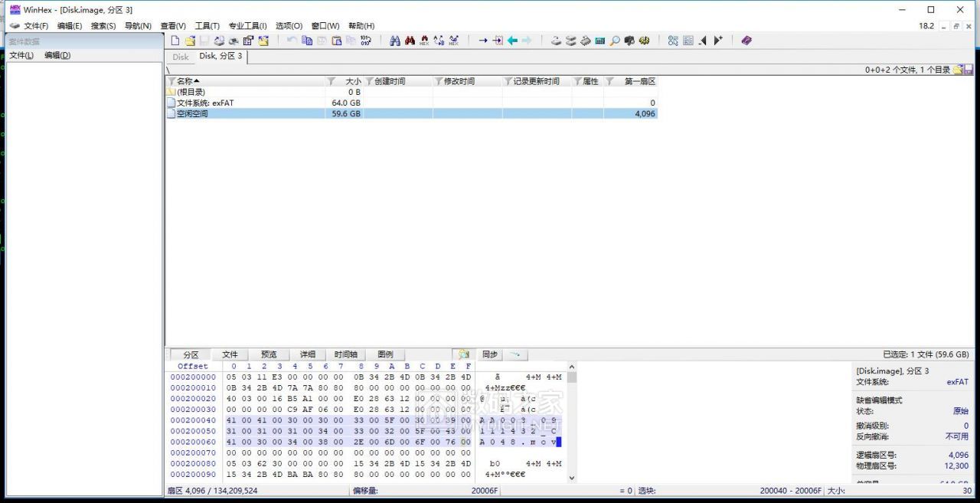Click the Undo arrow icon

point(291,41)
